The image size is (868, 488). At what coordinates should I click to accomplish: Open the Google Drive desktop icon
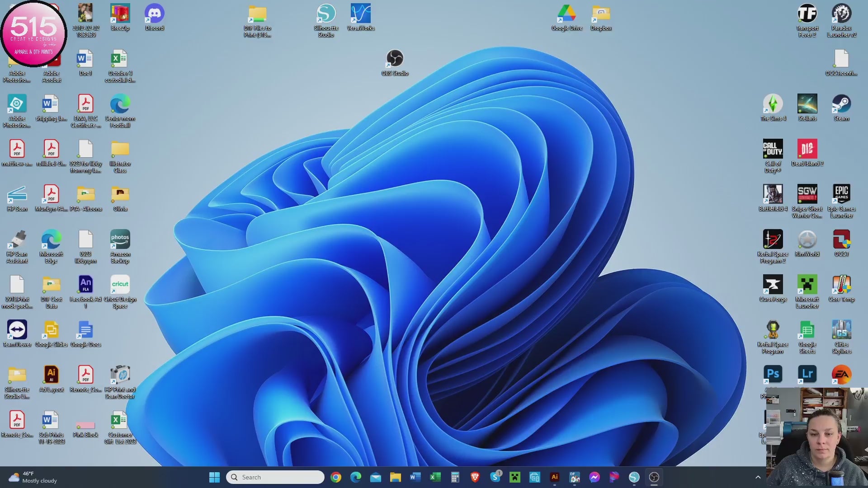[x=566, y=14]
